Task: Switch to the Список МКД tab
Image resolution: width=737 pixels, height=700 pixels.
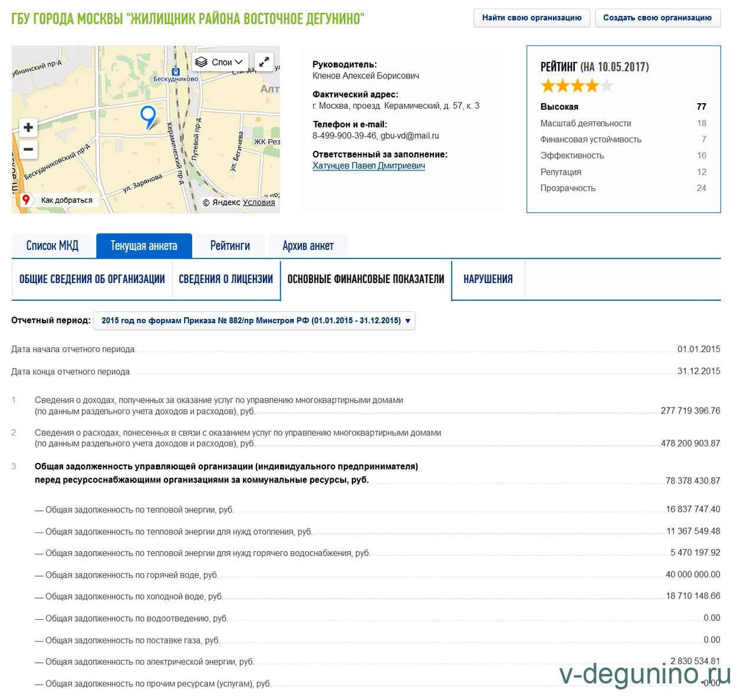Action: tap(52, 246)
